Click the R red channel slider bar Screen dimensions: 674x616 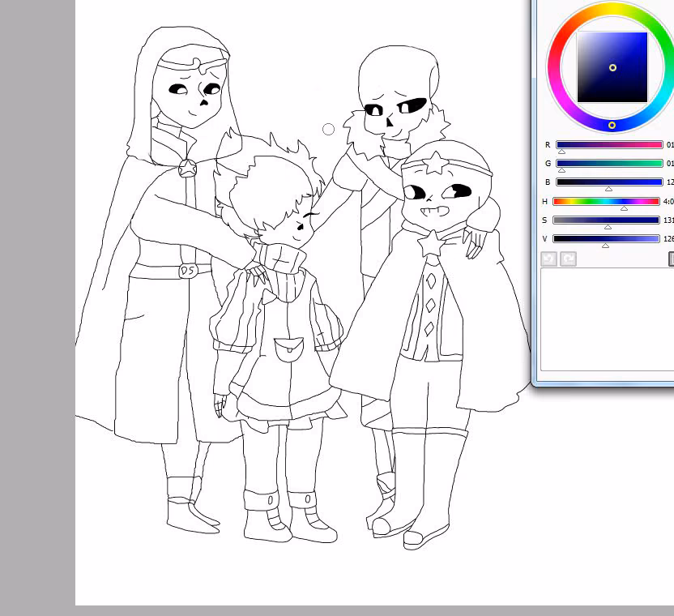click(609, 144)
